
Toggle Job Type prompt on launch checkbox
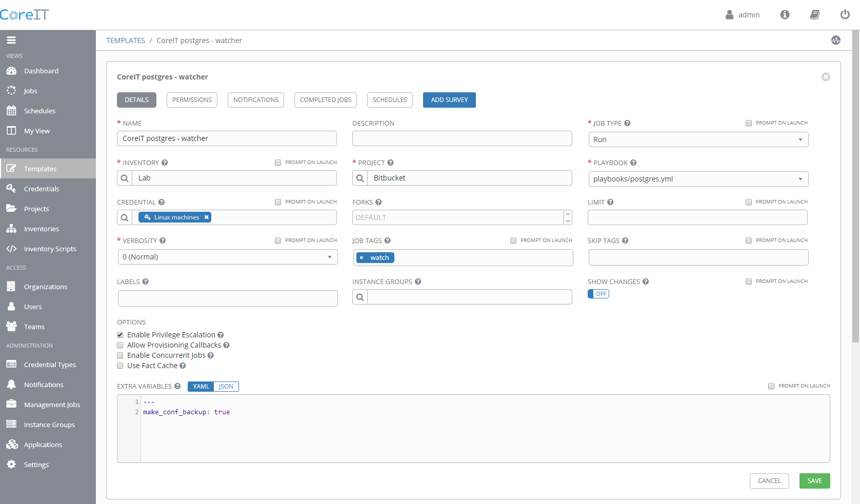tap(749, 123)
